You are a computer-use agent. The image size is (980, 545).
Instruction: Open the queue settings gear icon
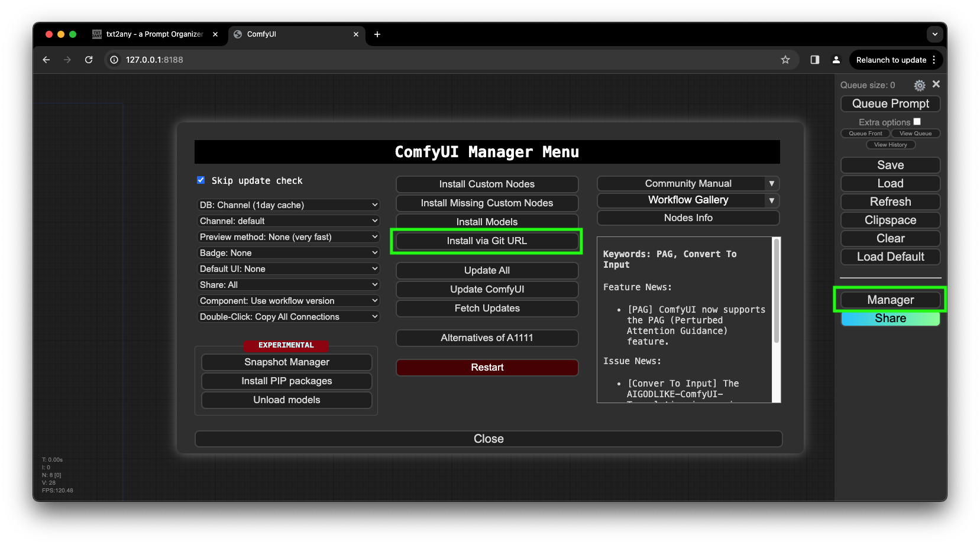coord(919,85)
